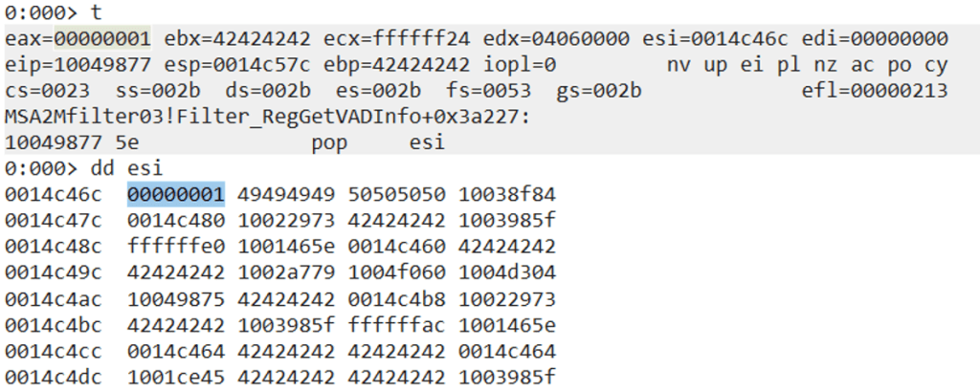Click the eax register value 00000001

pyautogui.click(x=101, y=39)
